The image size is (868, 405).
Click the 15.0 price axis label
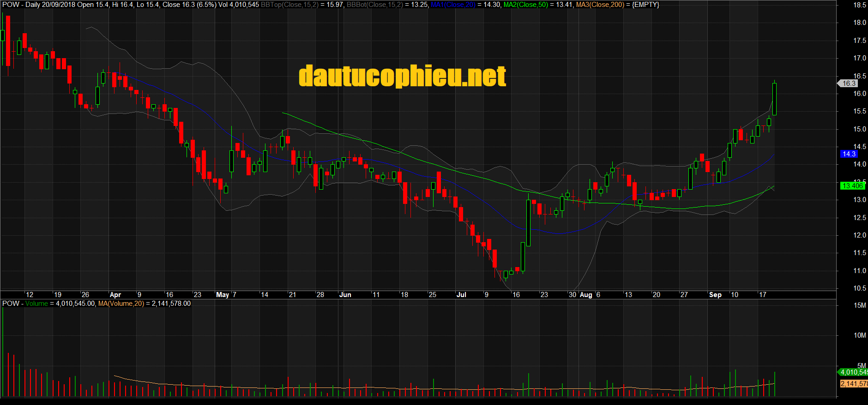pyautogui.click(x=860, y=129)
